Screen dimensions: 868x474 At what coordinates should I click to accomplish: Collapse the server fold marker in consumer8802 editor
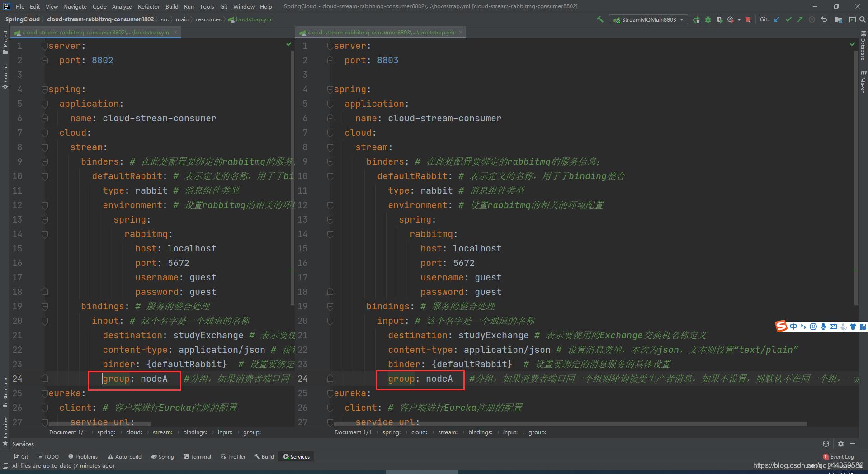click(x=45, y=46)
